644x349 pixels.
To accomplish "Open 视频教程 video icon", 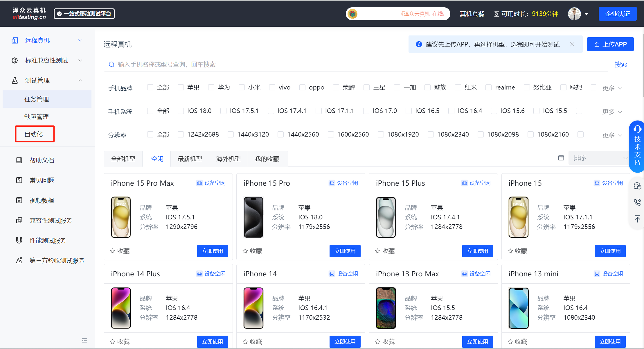I will (x=19, y=200).
